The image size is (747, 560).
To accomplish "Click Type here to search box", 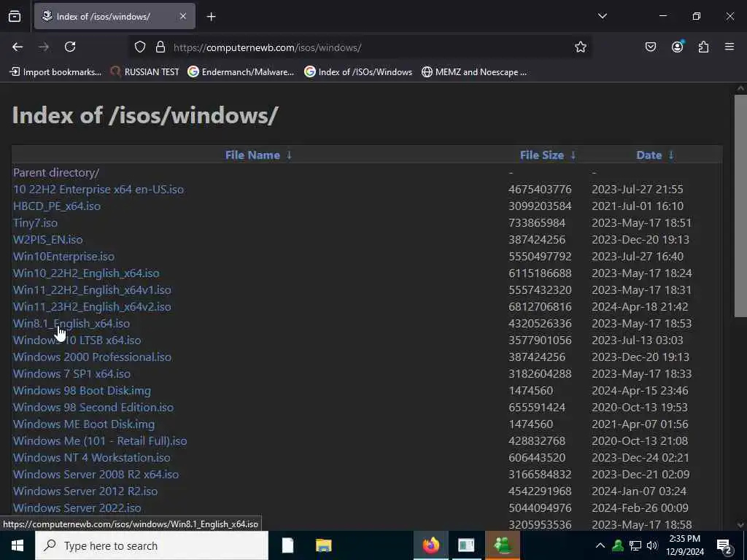I will 152,545.
